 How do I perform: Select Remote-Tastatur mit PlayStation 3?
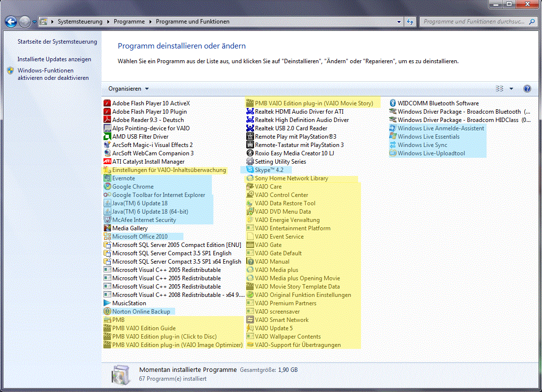(x=295, y=145)
